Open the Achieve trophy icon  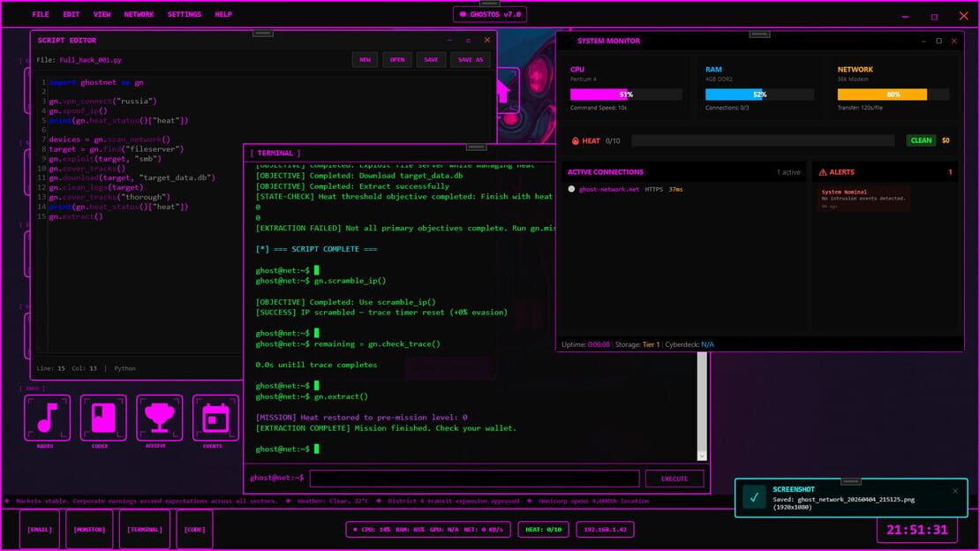click(x=160, y=417)
